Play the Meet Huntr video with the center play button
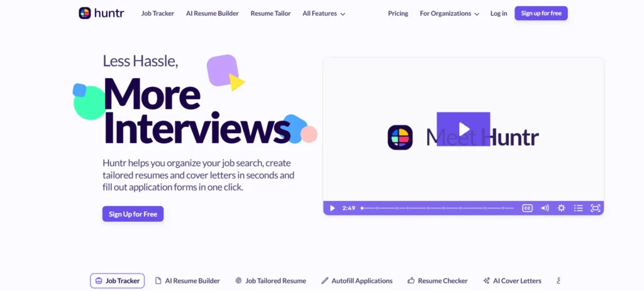 click(x=464, y=129)
